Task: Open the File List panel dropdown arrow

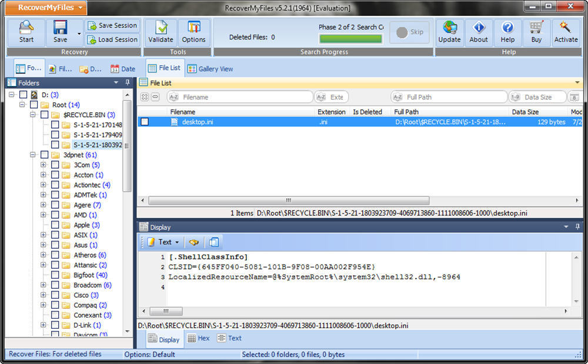Action: 577,82
